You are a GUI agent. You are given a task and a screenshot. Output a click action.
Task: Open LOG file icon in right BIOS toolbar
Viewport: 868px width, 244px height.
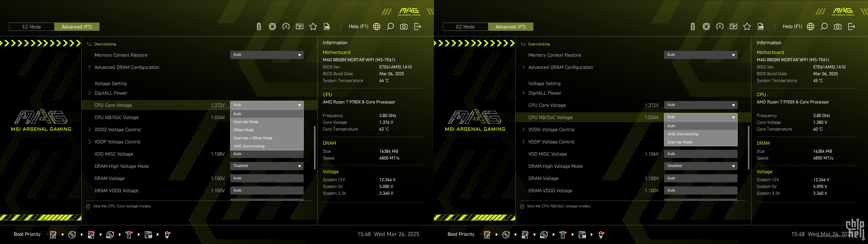coord(761,27)
